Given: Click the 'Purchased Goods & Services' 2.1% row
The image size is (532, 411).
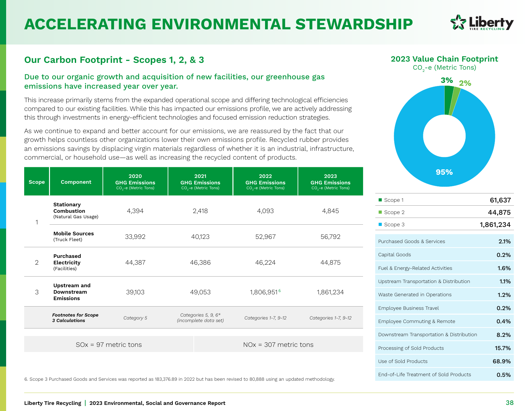Looking at the screenshot, I should pos(444,241).
